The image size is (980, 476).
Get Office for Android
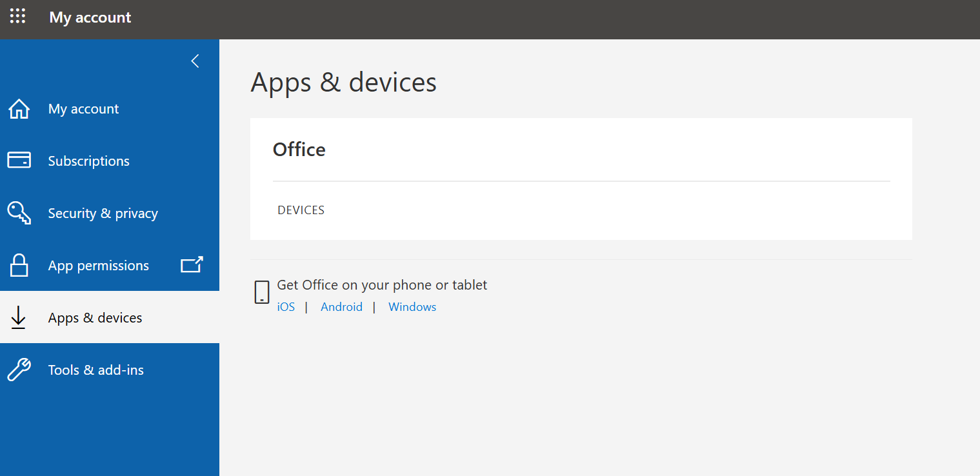[341, 306]
